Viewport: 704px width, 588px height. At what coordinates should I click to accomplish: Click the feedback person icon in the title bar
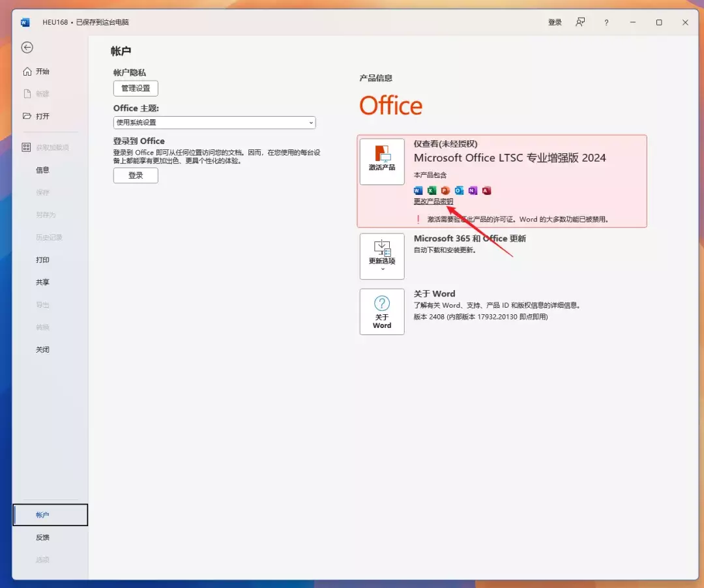581,22
